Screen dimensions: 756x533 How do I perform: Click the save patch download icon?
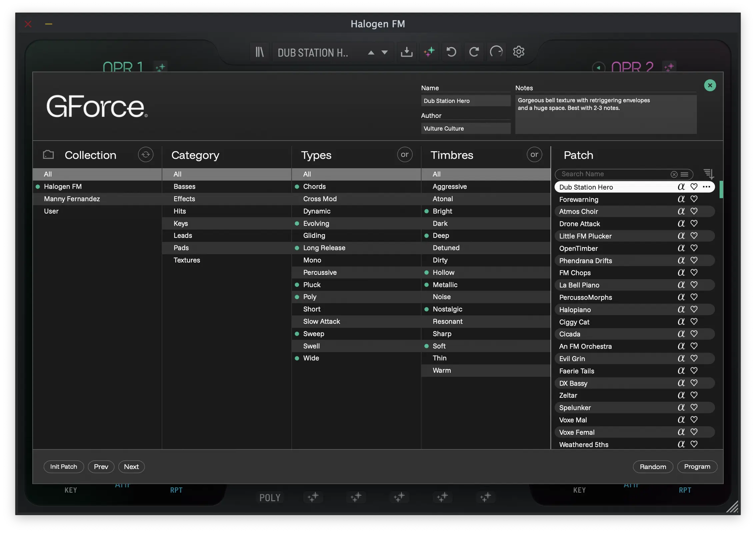click(x=406, y=52)
